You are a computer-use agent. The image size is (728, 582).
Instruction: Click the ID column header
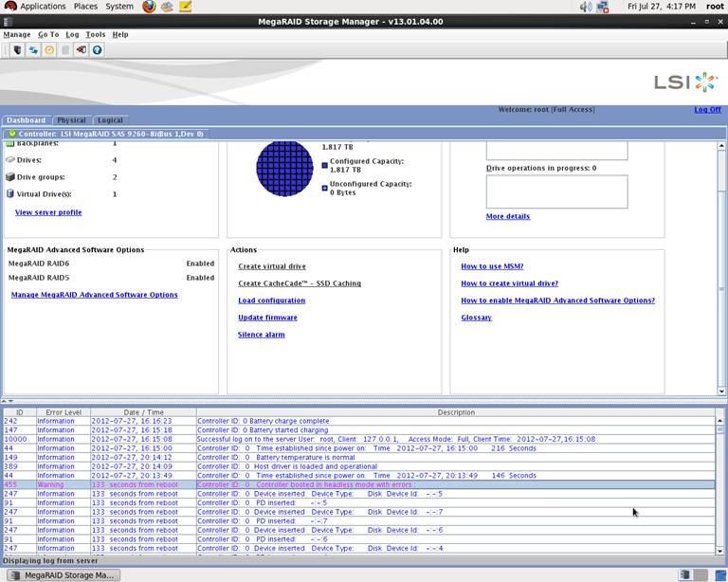(x=20, y=412)
